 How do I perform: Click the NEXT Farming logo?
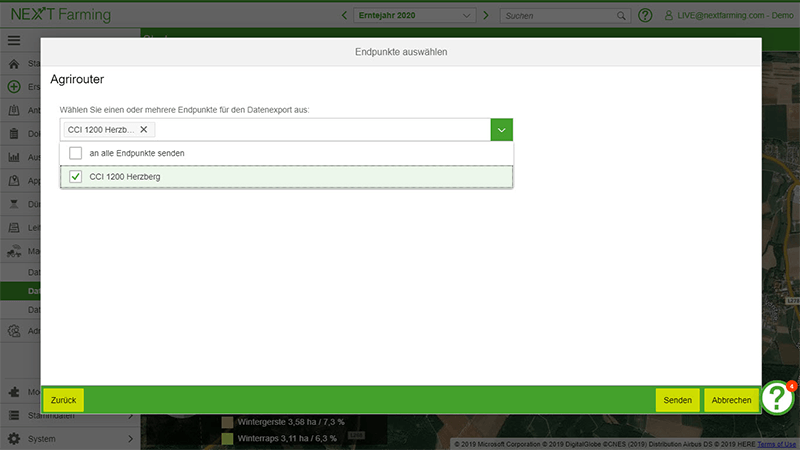(61, 14)
